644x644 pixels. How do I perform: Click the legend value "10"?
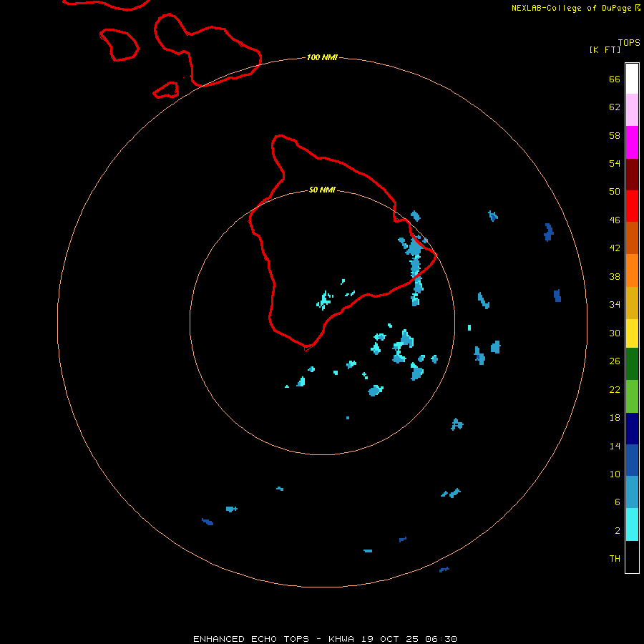click(x=615, y=474)
